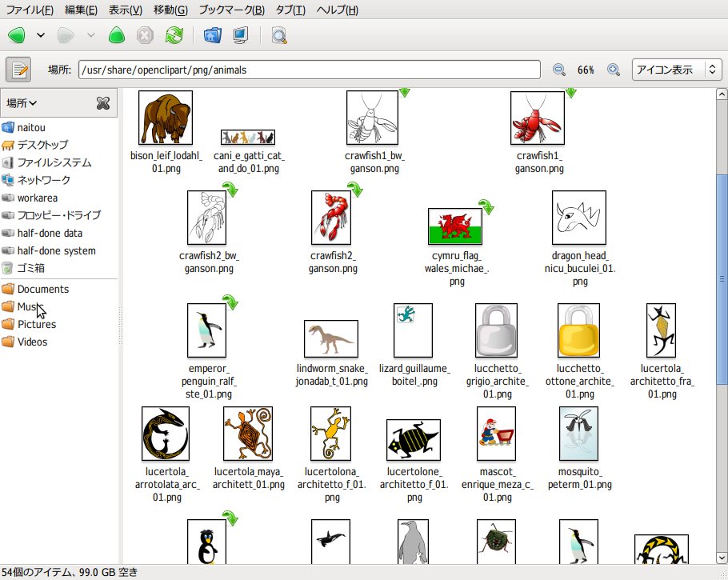This screenshot has width=728, height=580.
Task: Zoom in the icon view
Action: [614, 70]
